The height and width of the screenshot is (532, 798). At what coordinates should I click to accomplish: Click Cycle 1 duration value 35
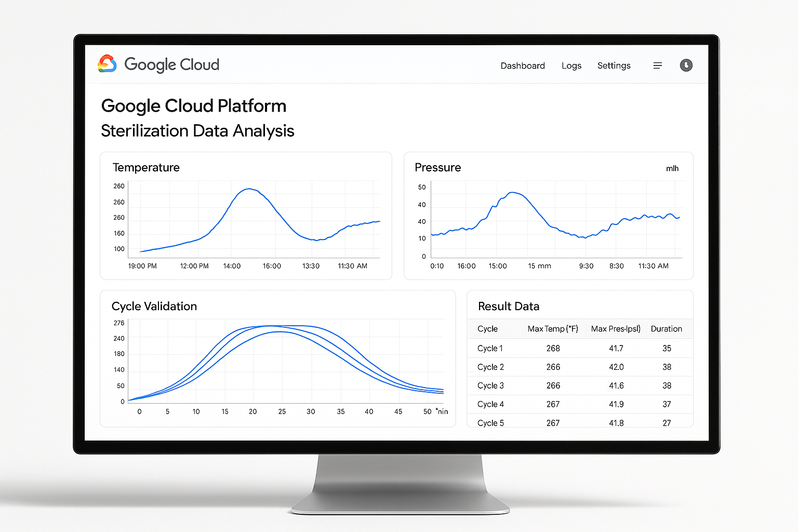tap(667, 348)
